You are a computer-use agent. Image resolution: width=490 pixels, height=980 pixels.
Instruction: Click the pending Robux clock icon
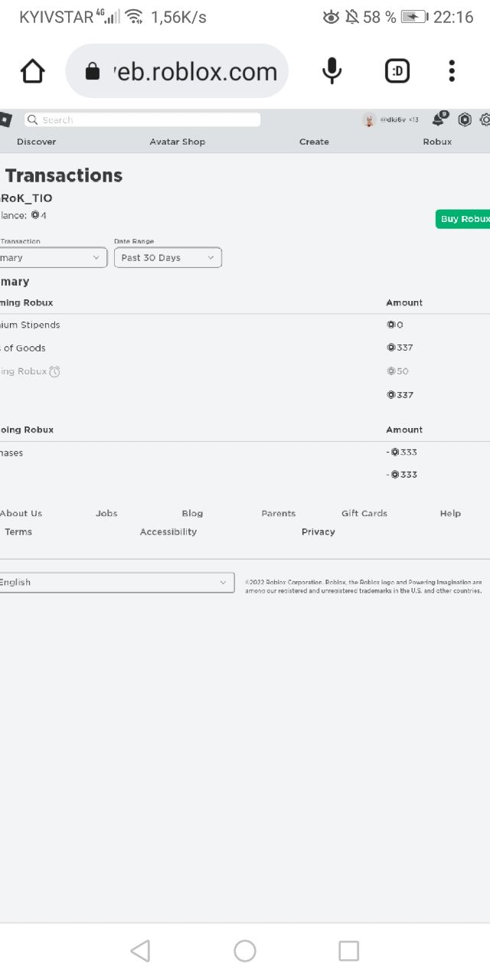coord(54,371)
